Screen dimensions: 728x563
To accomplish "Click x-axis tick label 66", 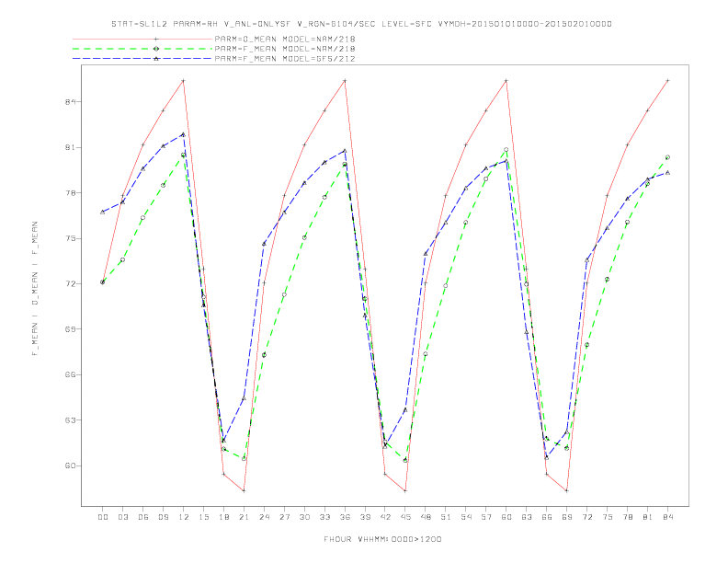I will tap(547, 517).
